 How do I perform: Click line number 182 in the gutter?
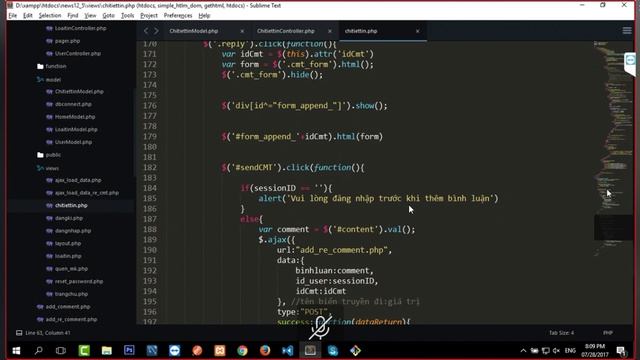coord(150,167)
